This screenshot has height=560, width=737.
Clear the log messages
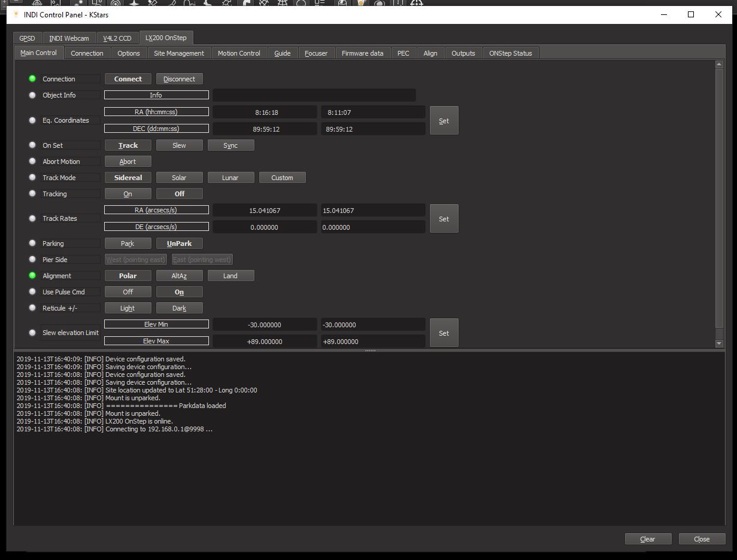click(x=648, y=539)
